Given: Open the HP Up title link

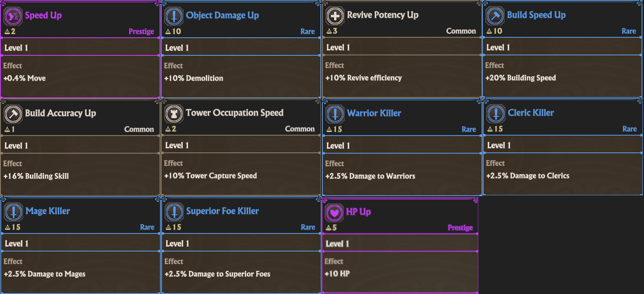Looking at the screenshot, I should pos(358,212).
